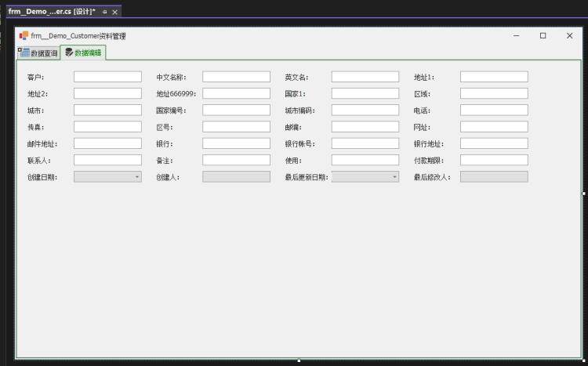The height and width of the screenshot is (366, 588).
Task: Click the 使用 text box
Action: tap(365, 160)
